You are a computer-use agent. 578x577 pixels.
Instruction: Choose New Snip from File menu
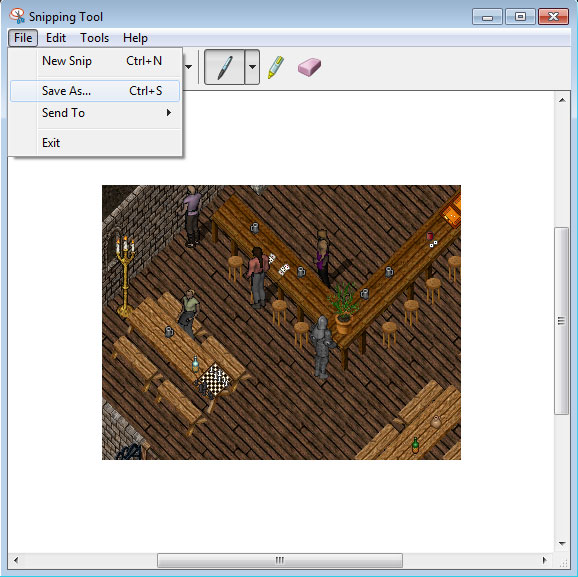click(x=95, y=61)
